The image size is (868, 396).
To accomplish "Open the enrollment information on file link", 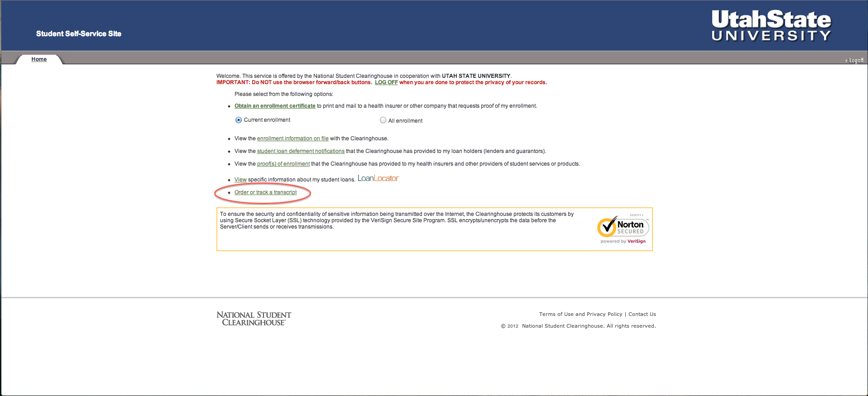I will [293, 138].
